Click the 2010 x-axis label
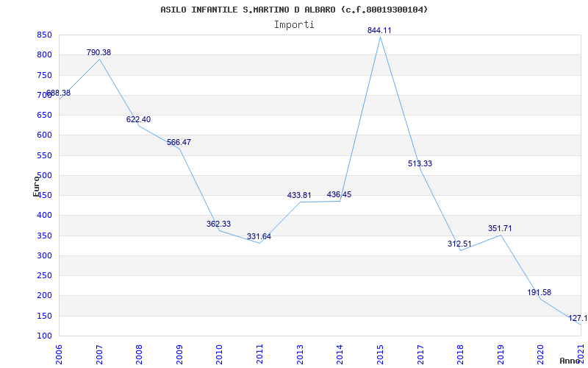The image size is (588, 368). [x=220, y=354]
